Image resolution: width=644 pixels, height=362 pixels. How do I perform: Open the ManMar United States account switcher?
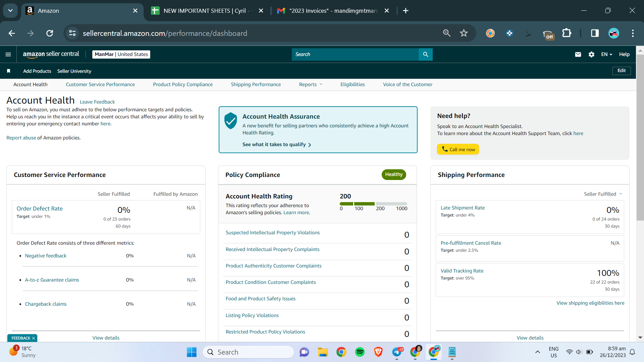click(x=121, y=54)
